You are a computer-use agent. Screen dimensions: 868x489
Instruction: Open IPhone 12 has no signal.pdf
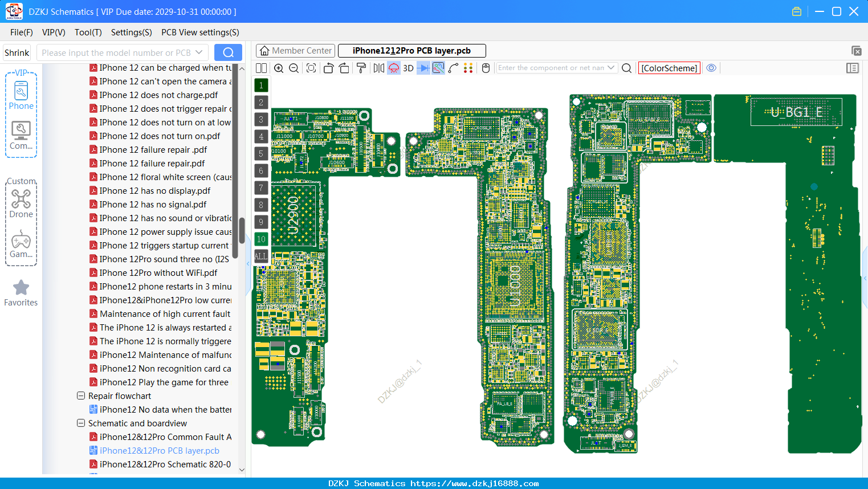point(153,204)
